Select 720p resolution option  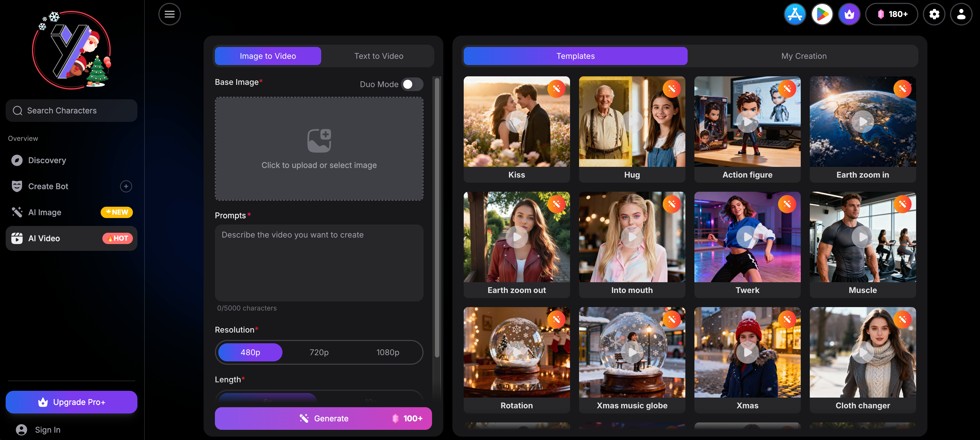pos(319,352)
